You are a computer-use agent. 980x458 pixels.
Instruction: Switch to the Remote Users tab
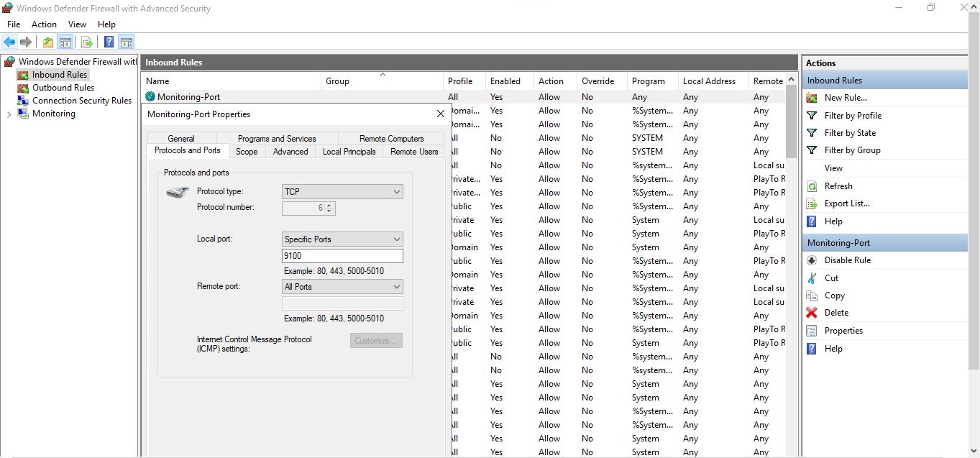(x=414, y=152)
